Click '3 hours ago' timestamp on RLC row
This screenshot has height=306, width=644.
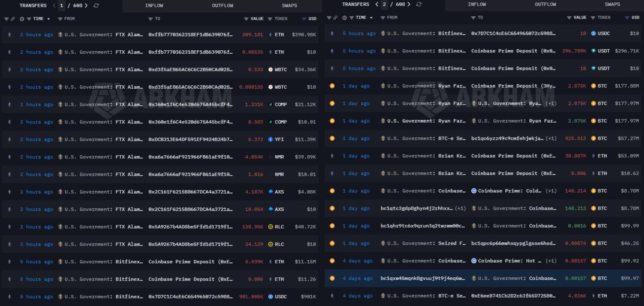tap(37, 244)
